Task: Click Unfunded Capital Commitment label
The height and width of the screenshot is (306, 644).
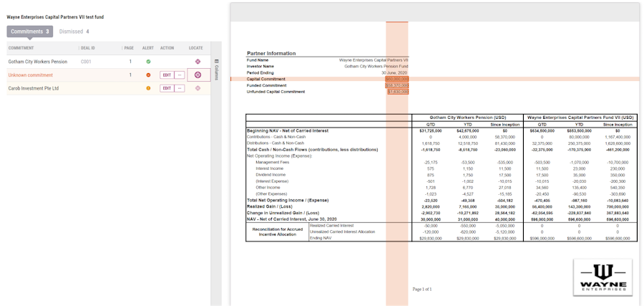Action: (x=275, y=92)
